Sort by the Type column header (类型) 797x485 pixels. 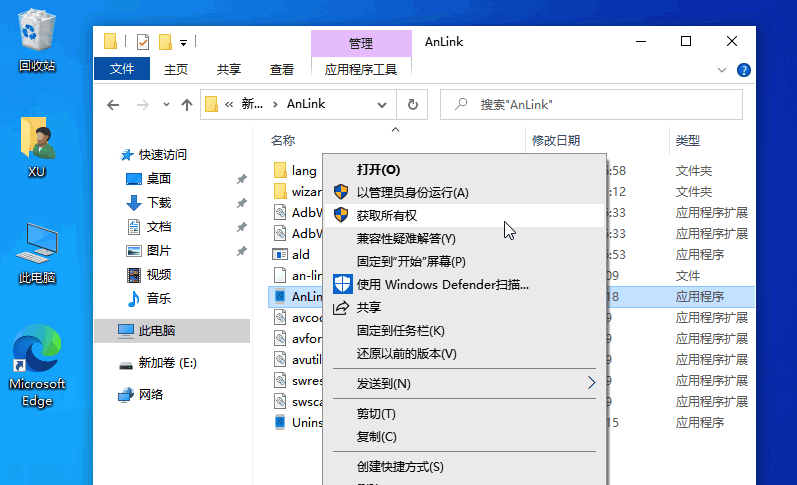688,140
